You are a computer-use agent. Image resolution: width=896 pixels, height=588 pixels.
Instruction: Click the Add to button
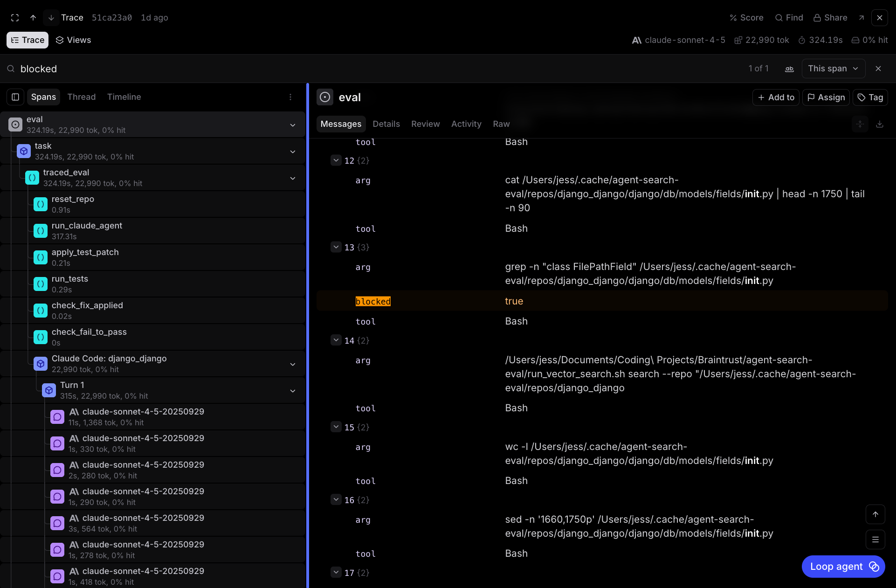tap(776, 97)
